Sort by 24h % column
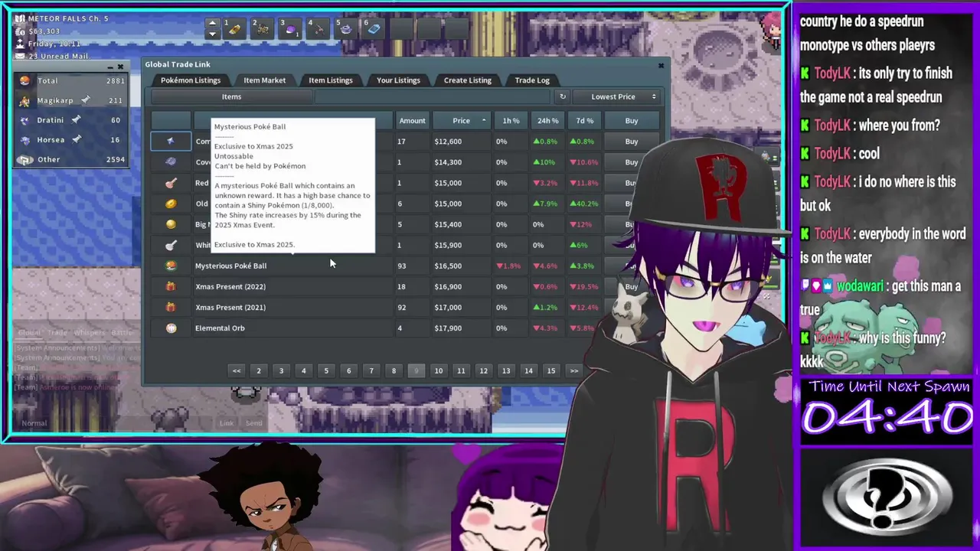This screenshot has height=551, width=980. click(547, 121)
